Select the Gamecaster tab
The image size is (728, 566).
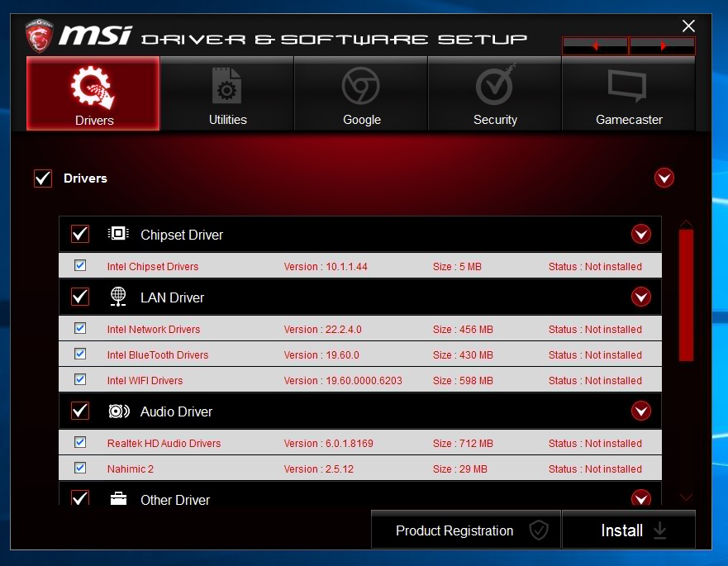(629, 94)
